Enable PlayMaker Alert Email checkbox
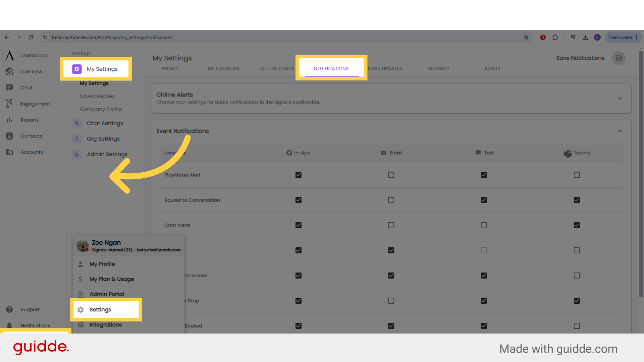This screenshot has width=644, height=362. 391,175
